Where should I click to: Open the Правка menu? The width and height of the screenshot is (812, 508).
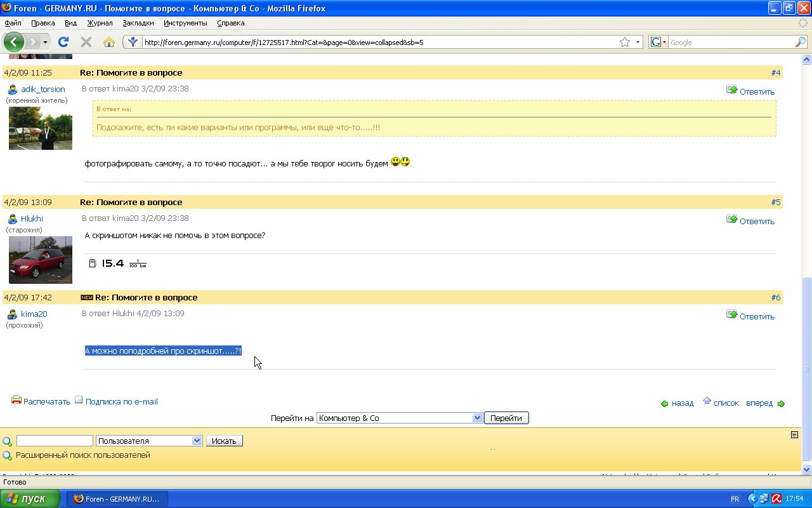(x=43, y=23)
